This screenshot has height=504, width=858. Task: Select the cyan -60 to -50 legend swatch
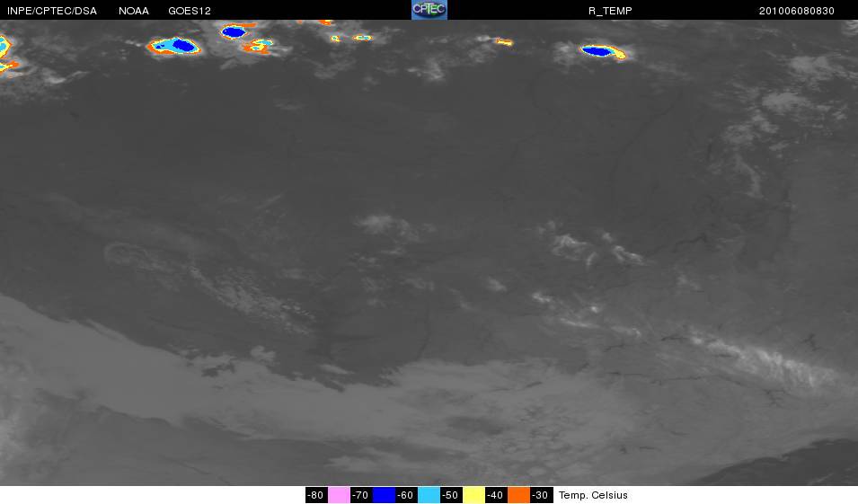coord(429,495)
